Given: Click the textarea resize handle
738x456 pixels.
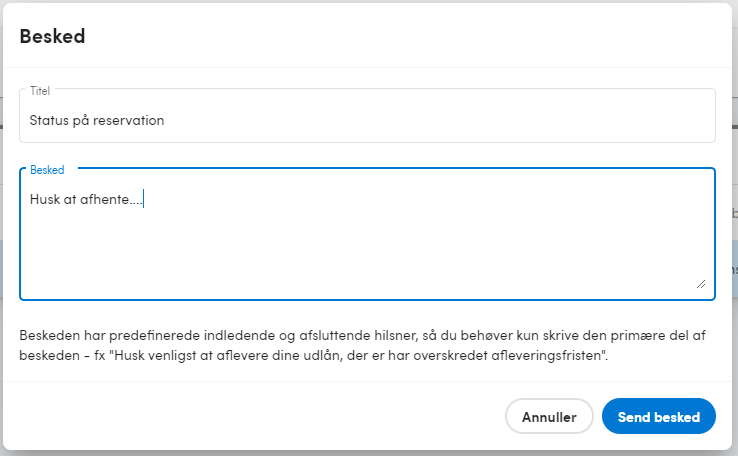Looking at the screenshot, I should [701, 284].
